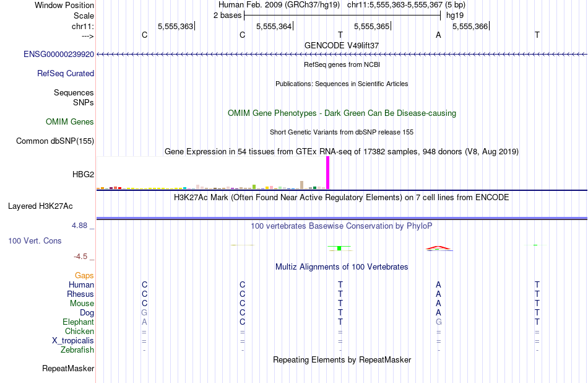Click the gray G base in Dog row
The width and height of the screenshot is (588, 383).
144,313
